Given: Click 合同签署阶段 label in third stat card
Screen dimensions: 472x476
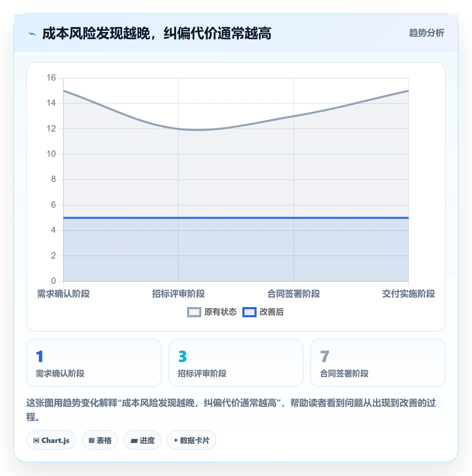Looking at the screenshot, I should (x=344, y=374).
